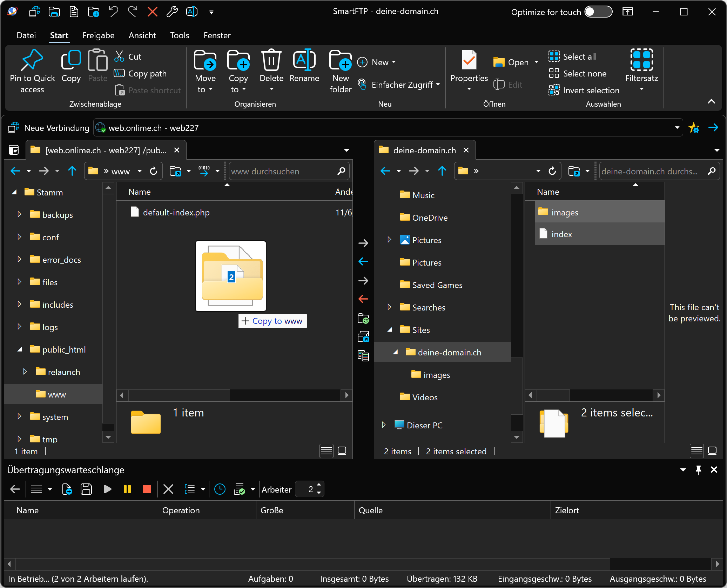Expand the Dieser PC node

384,425
